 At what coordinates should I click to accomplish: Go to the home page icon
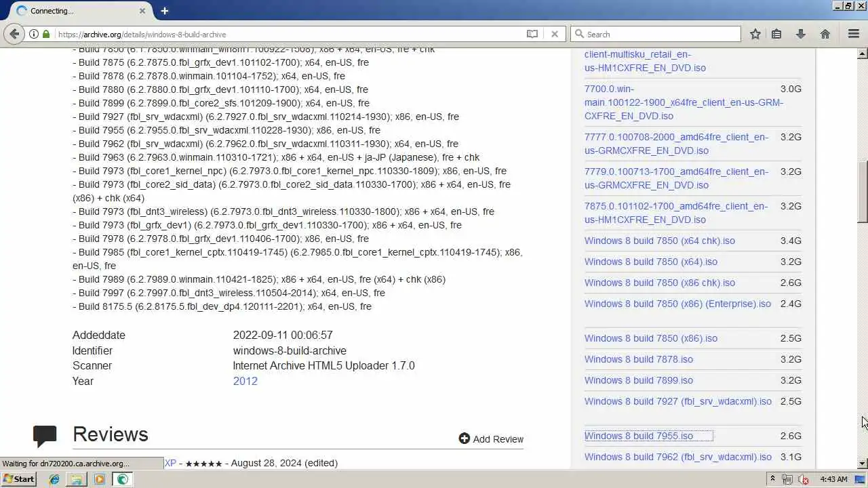(x=825, y=34)
